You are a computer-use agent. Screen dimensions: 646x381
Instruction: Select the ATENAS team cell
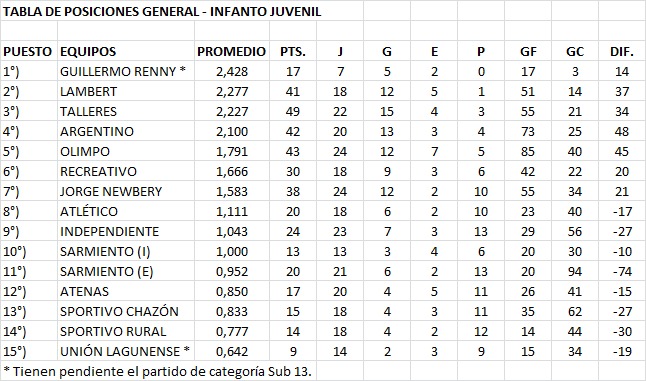tap(126, 291)
